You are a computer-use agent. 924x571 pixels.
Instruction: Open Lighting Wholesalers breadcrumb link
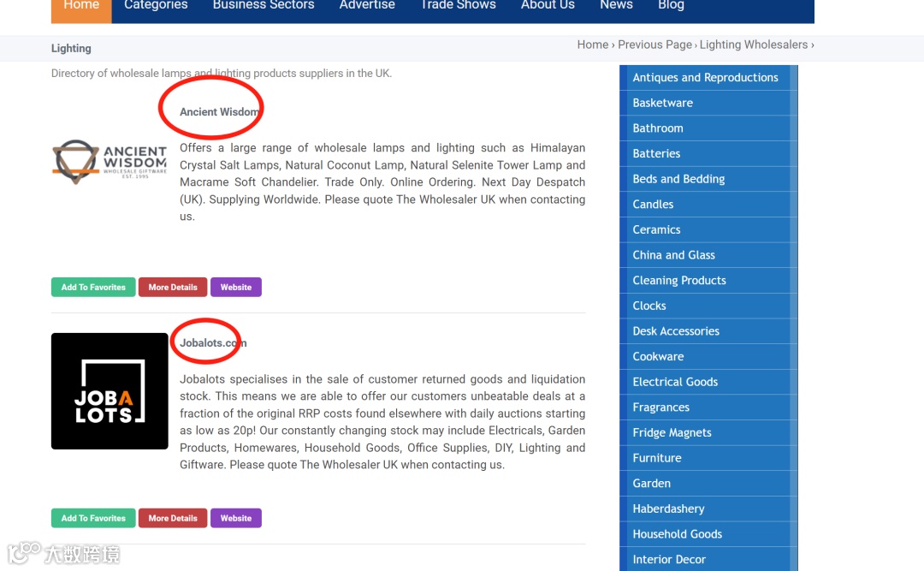(x=753, y=45)
